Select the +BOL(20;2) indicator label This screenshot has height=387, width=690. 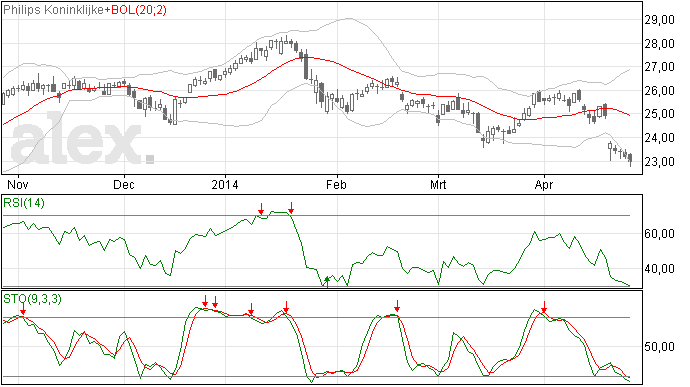click(136, 10)
